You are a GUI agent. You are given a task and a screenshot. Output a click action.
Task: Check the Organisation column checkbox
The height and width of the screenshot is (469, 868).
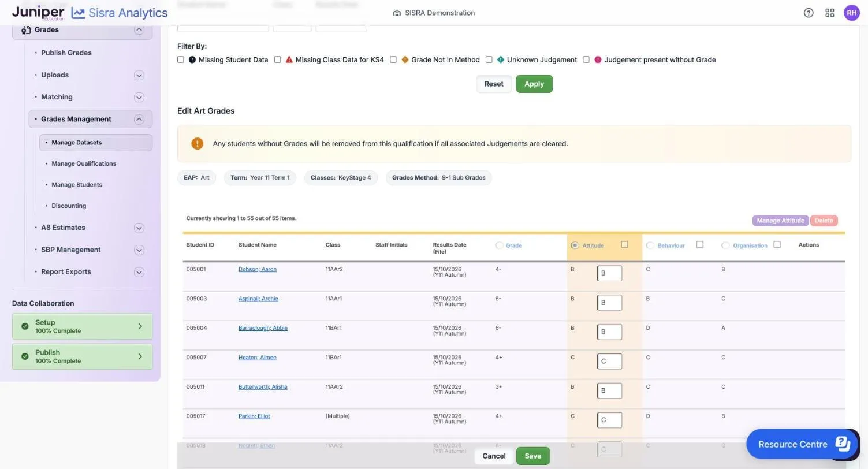(777, 245)
